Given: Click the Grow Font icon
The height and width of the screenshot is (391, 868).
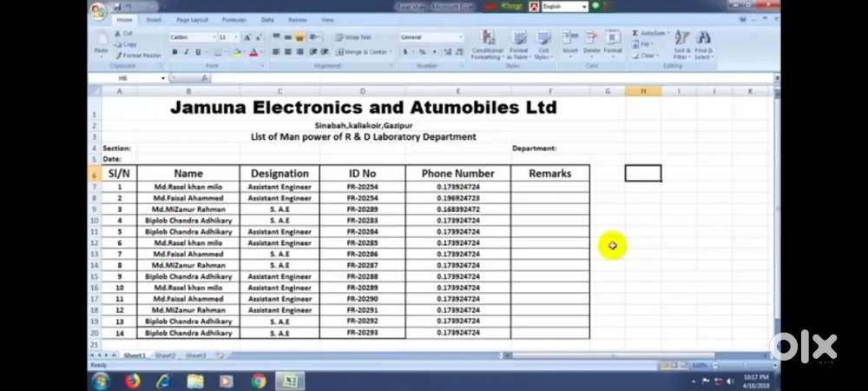Looking at the screenshot, I should coord(247,37).
